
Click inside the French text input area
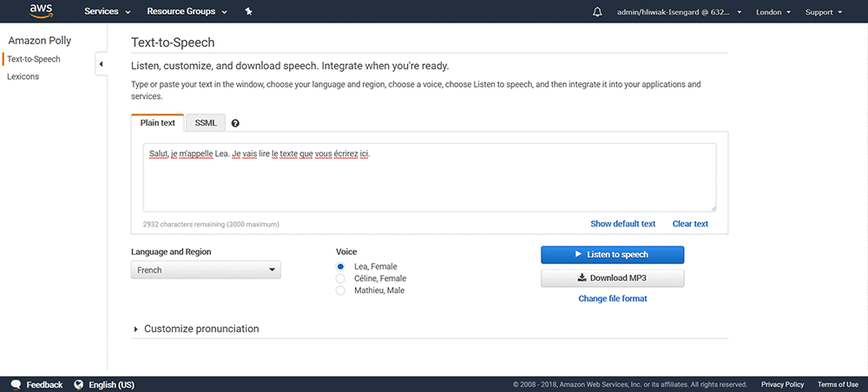coord(430,178)
